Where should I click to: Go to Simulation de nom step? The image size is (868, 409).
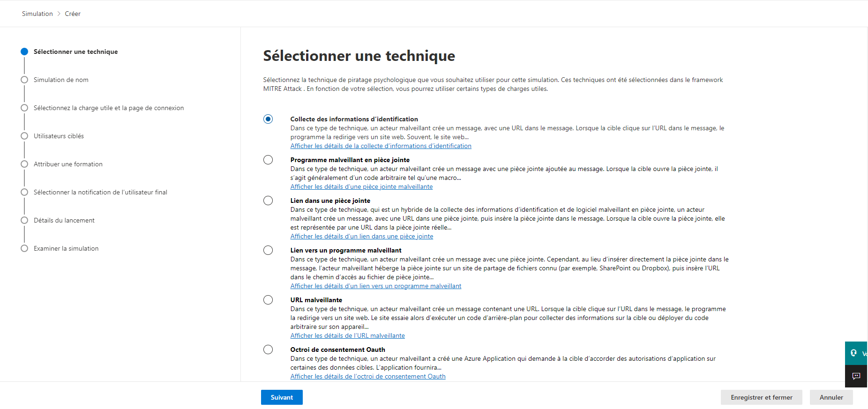(x=61, y=80)
